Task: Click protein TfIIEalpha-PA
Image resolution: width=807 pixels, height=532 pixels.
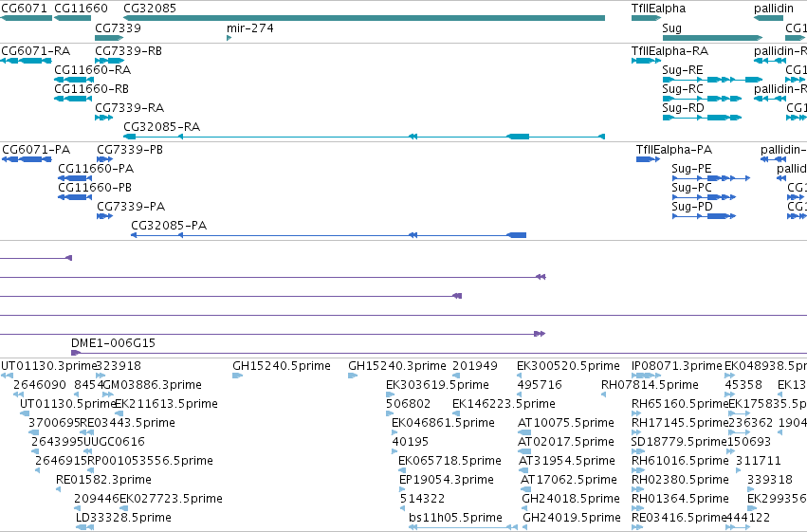Action: [673, 150]
